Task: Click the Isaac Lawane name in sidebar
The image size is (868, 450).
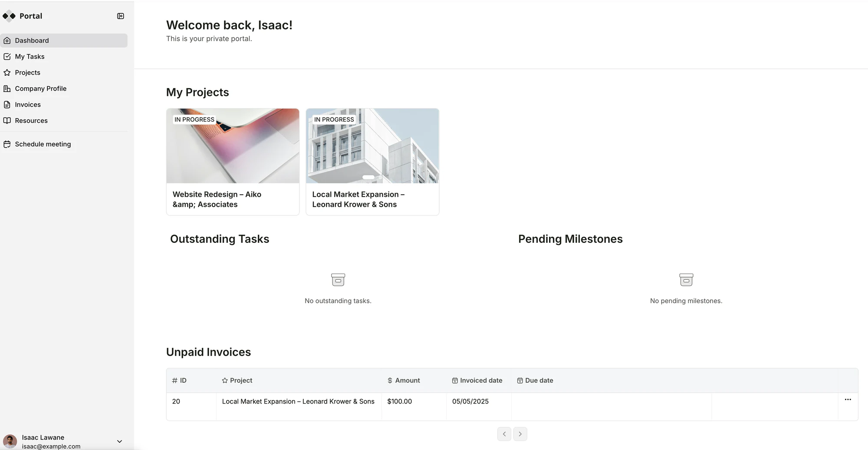Action: point(43,437)
